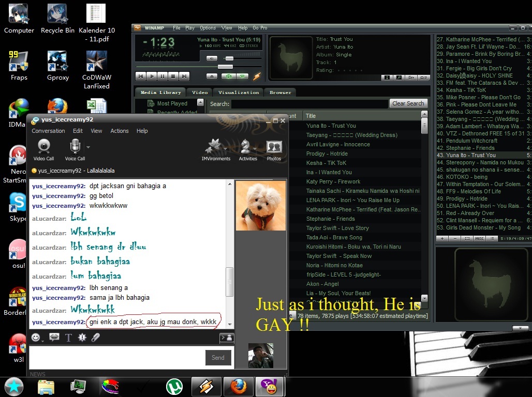Pause the Winamp track
The height and width of the screenshot is (397, 532).
(162, 77)
